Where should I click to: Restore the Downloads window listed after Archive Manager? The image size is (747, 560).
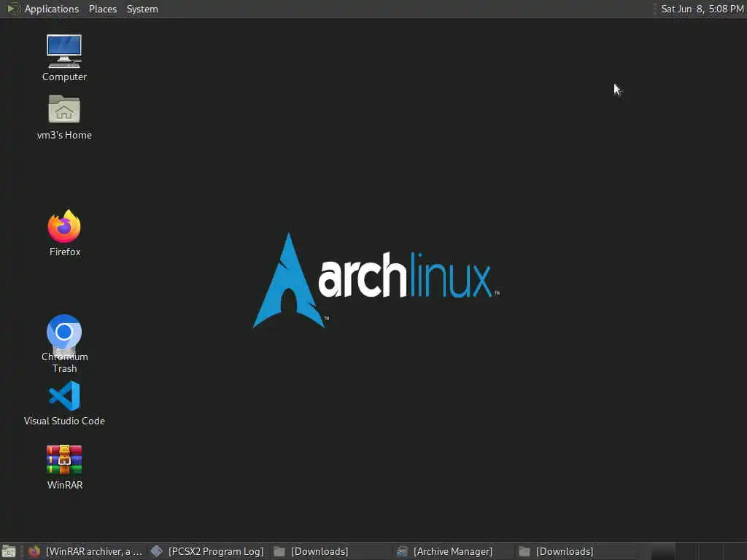574,551
